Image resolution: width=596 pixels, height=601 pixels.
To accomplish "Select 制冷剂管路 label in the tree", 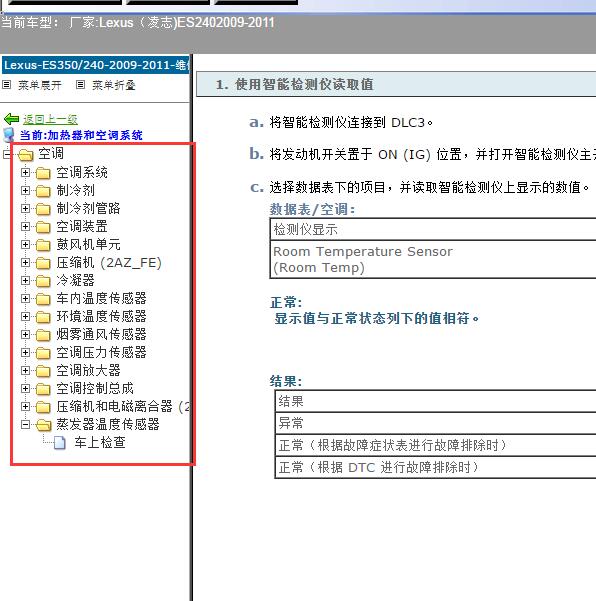I will coord(89,209).
